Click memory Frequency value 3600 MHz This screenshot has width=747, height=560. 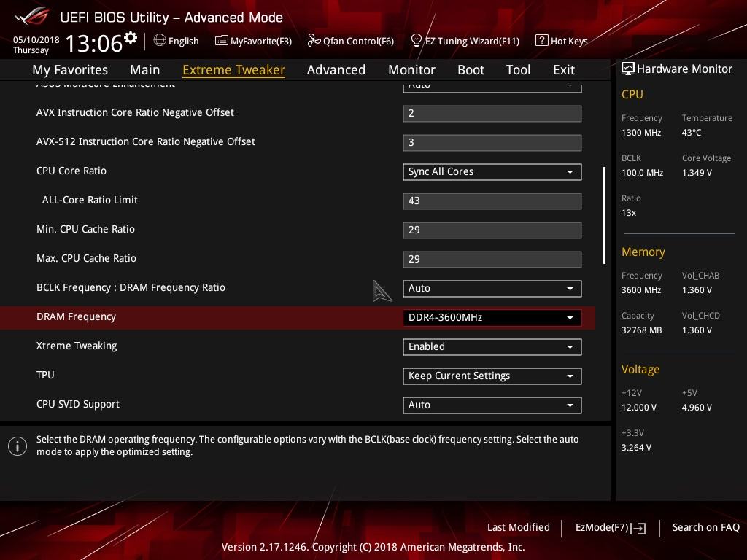point(640,289)
